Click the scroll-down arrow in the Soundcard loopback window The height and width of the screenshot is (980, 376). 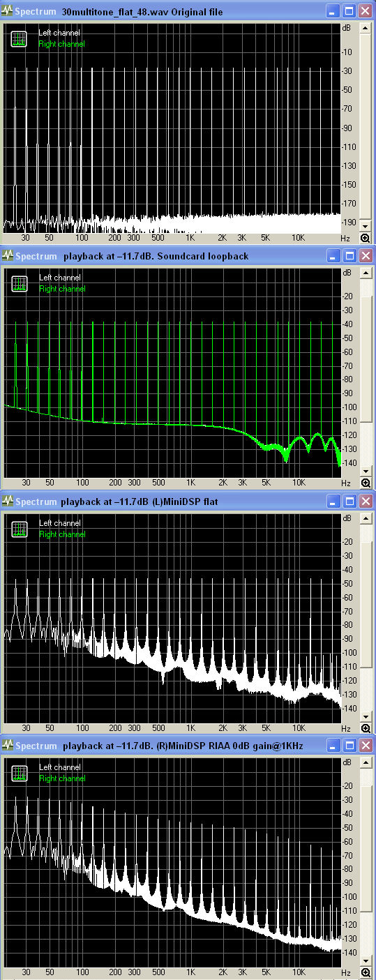tap(366, 471)
